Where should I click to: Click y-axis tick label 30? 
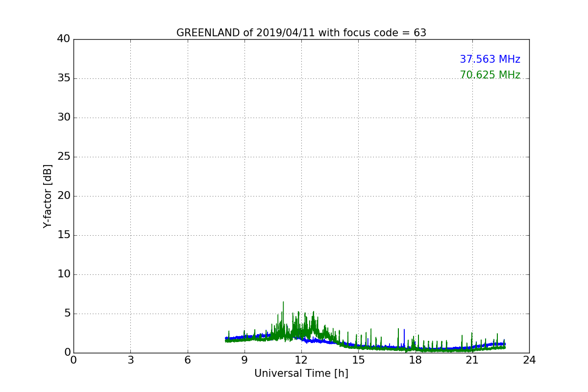point(63,118)
